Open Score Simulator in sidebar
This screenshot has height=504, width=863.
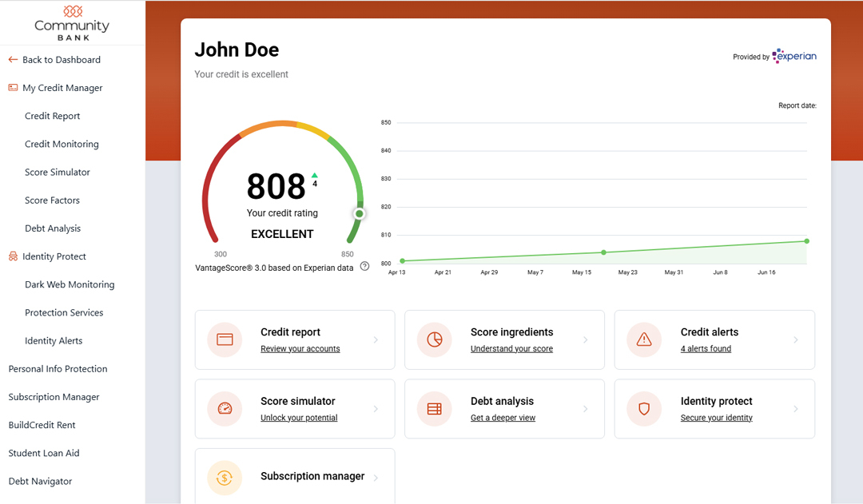coord(58,172)
